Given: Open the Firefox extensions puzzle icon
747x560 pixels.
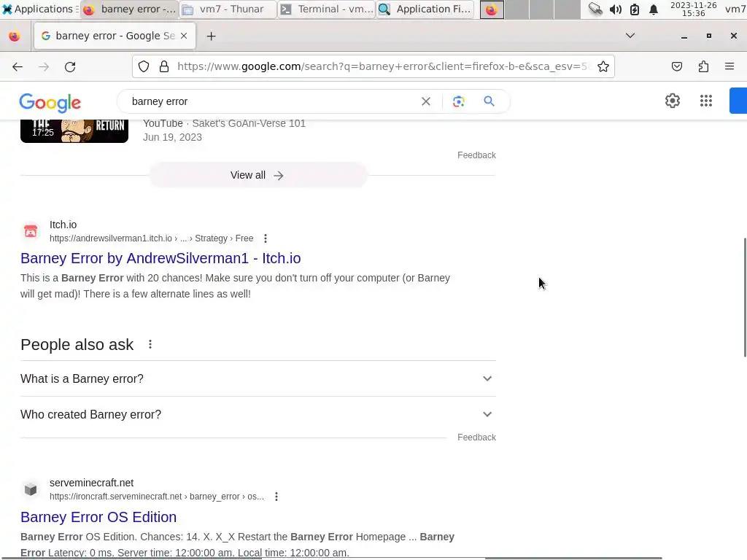Looking at the screenshot, I should (703, 66).
